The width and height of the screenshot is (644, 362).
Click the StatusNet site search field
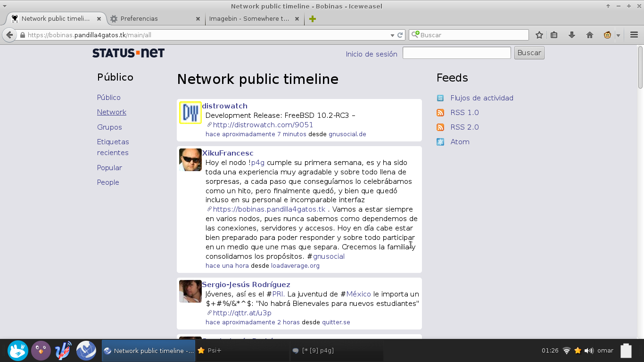(457, 53)
